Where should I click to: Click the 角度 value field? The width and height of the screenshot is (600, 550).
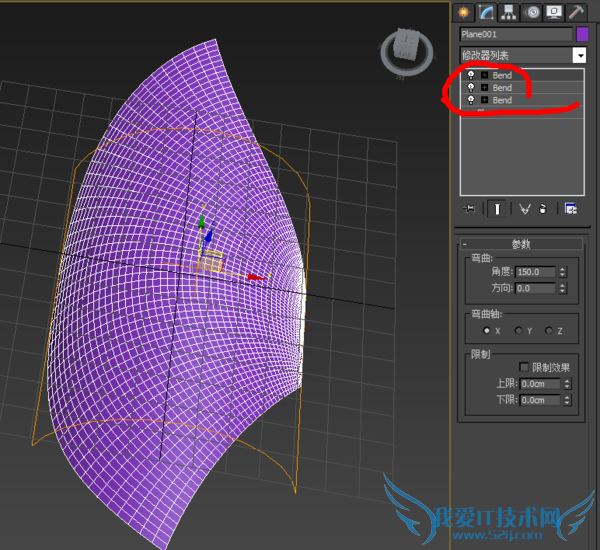(535, 272)
